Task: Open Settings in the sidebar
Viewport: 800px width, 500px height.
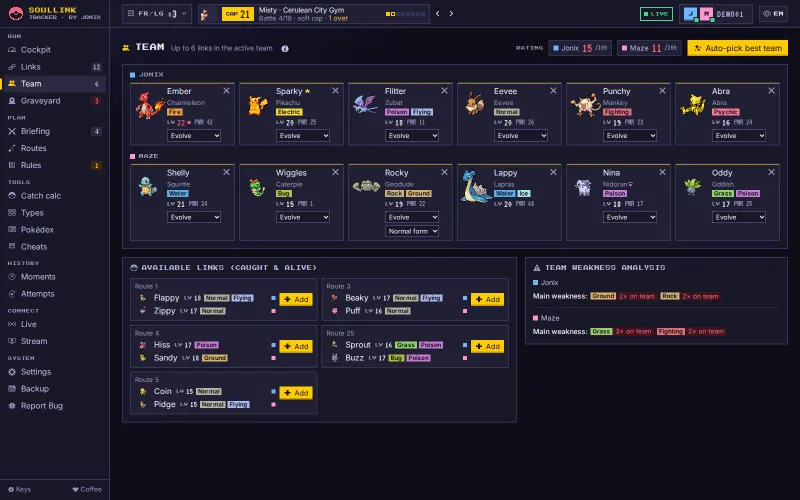Action: coord(53,372)
